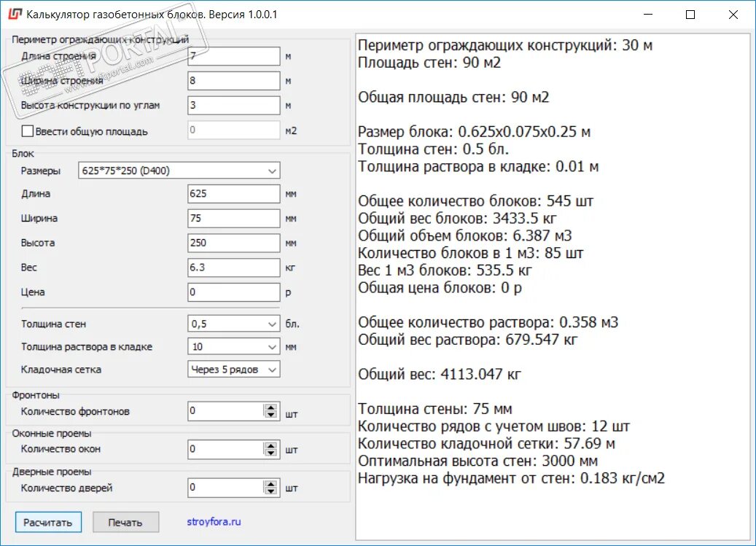This screenshot has height=546, width=756.
Task: Click the 'Расчитать' button
Action: [x=48, y=522]
